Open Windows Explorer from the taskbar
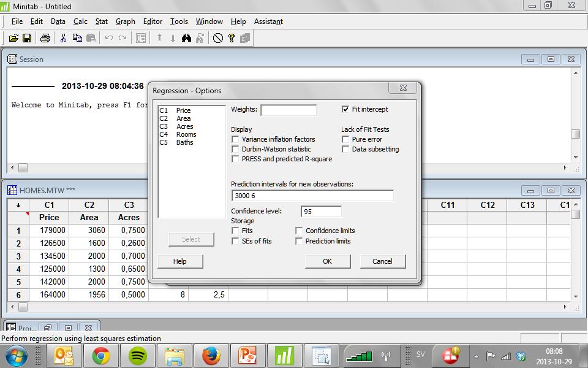The width and height of the screenshot is (588, 368). 175,356
